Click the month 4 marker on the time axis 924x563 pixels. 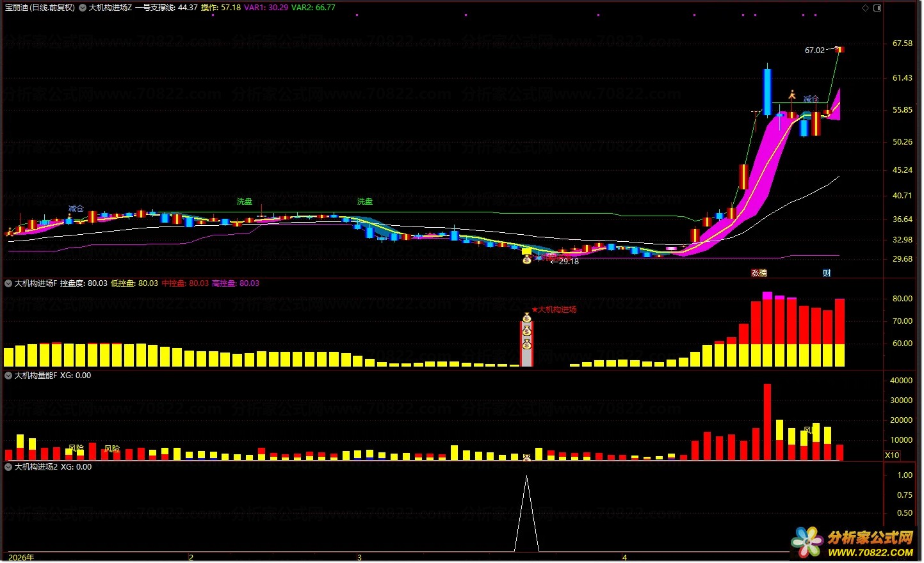(624, 557)
